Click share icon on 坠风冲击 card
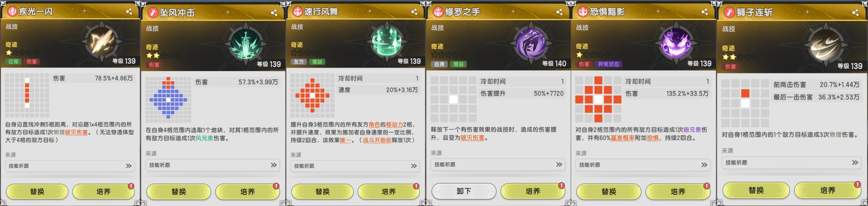 pyautogui.click(x=274, y=13)
